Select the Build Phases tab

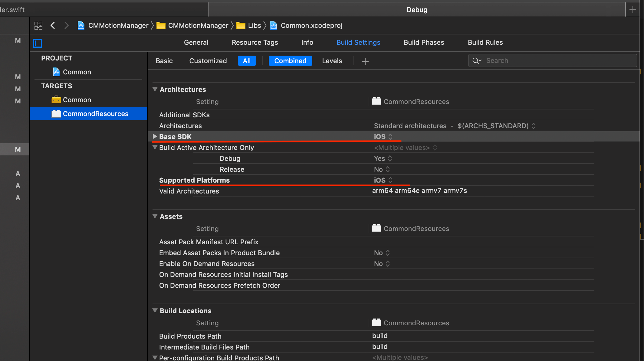click(424, 42)
